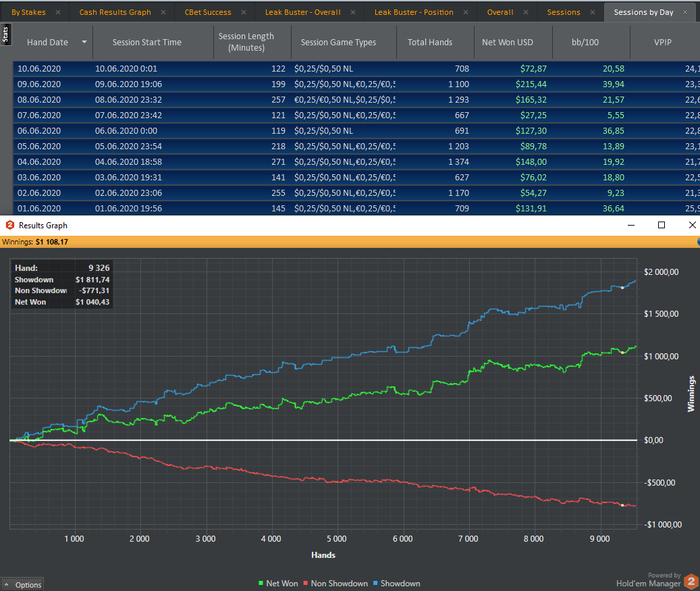The width and height of the screenshot is (700, 591).
Task: Open the Sessions tab
Action: pyautogui.click(x=564, y=12)
